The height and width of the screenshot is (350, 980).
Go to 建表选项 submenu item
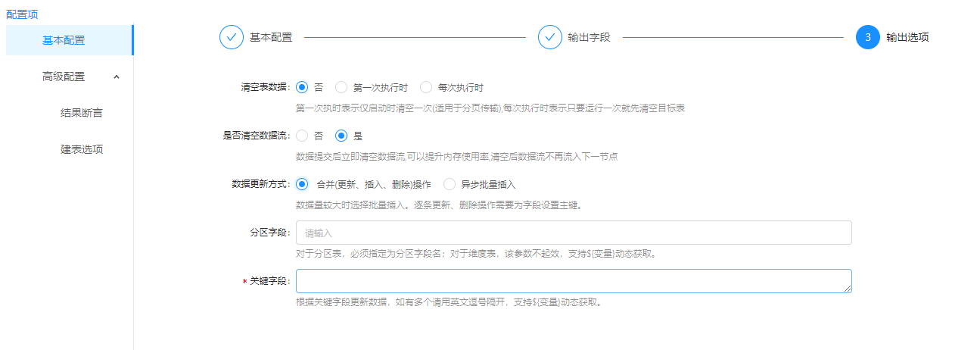coord(82,149)
